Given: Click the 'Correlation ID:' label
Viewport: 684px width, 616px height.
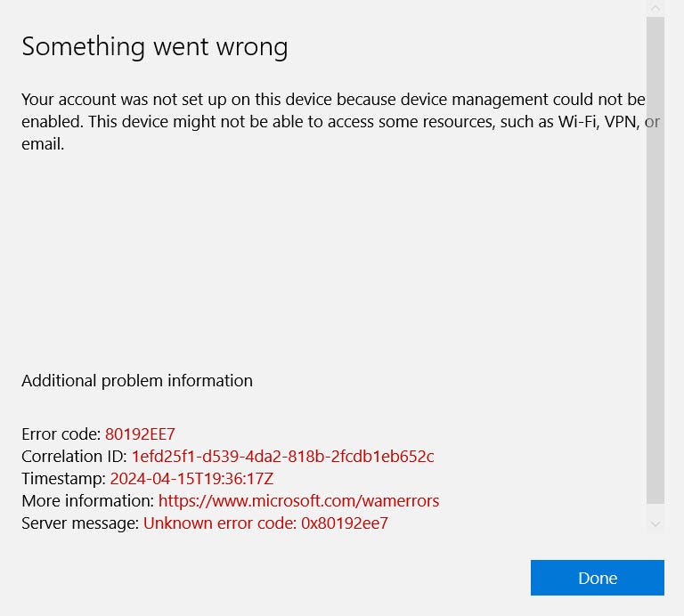Looking at the screenshot, I should 74,457.
